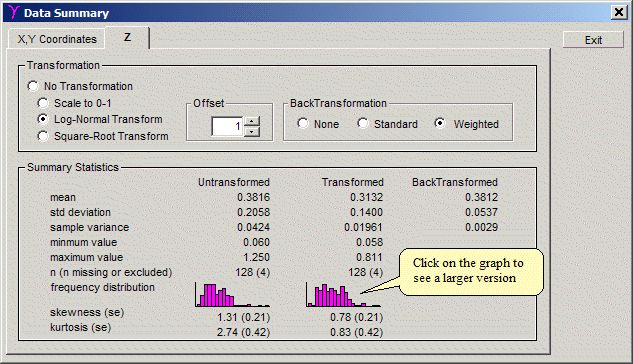Click the 'skewness (se)' row label
This screenshot has height=364, width=633.
87,312
